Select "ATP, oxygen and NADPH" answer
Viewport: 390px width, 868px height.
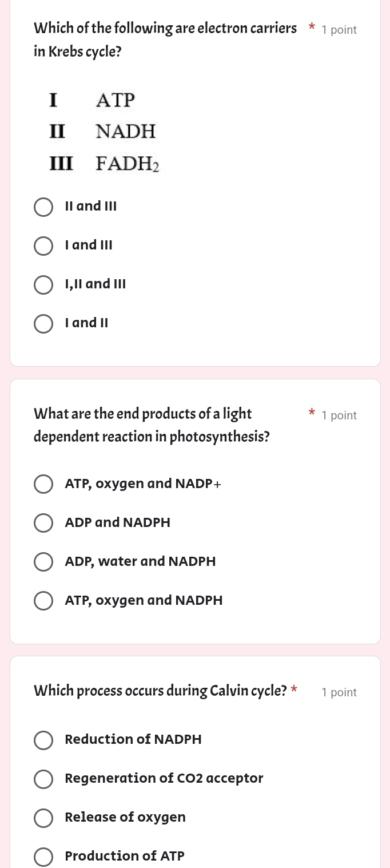click(43, 600)
